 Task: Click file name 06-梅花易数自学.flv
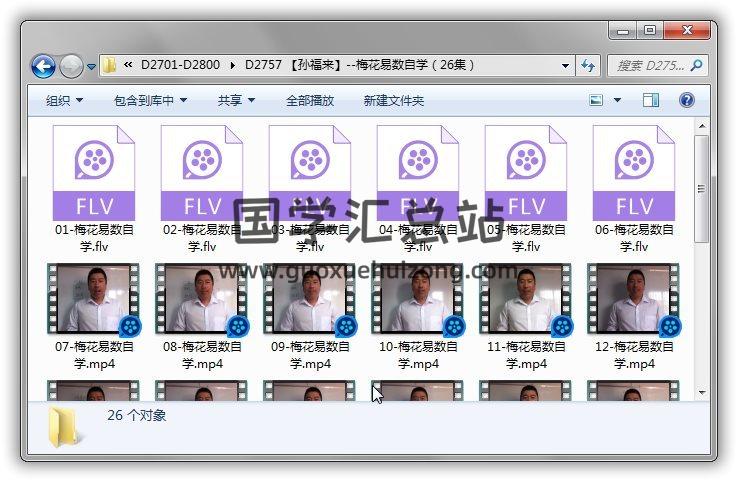pos(634,238)
